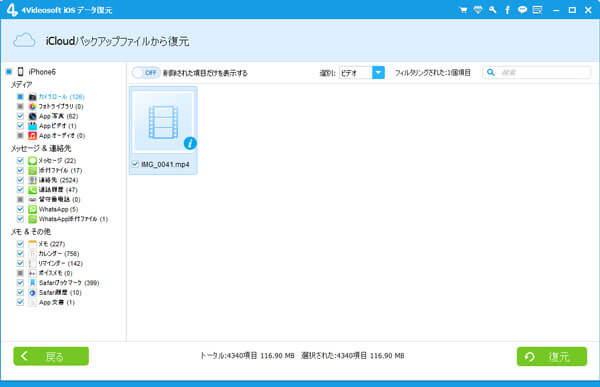Open the Facebook share icon
The width and height of the screenshot is (600, 387).
point(507,10)
